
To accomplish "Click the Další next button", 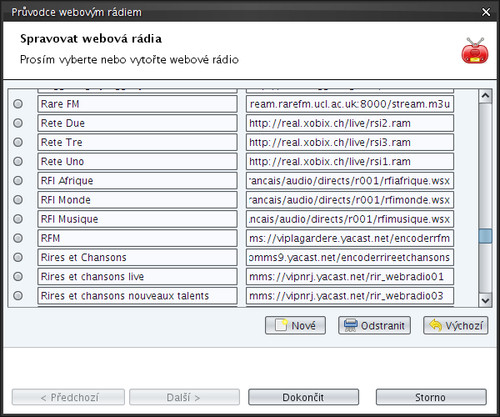I will tap(184, 397).
